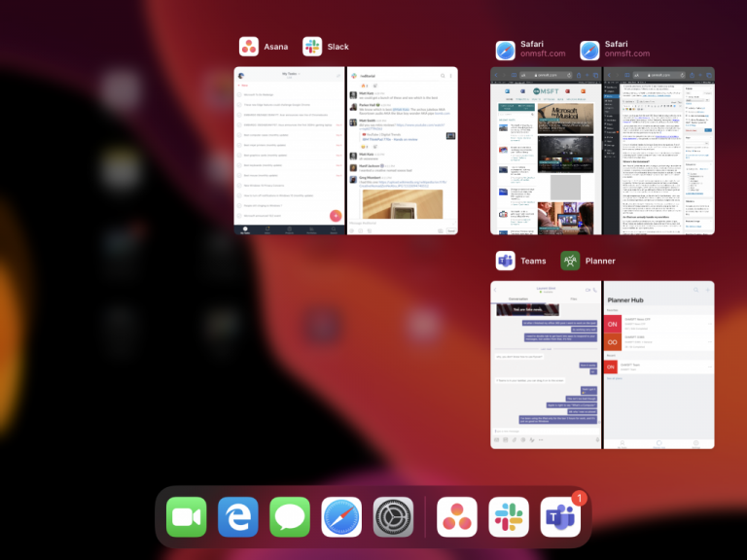The image size is (747, 560).
Task: Select the Files tab in the Teams preview
Action: pyautogui.click(x=574, y=299)
